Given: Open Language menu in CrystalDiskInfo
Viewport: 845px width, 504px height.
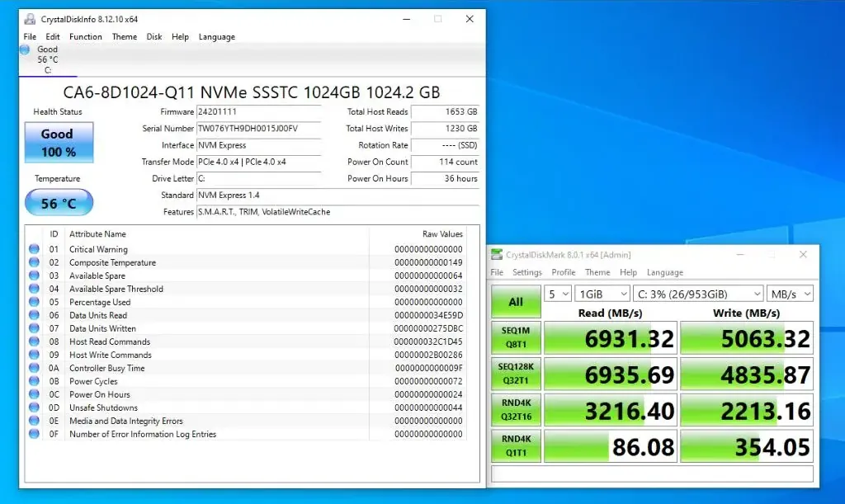Looking at the screenshot, I should pos(217,36).
